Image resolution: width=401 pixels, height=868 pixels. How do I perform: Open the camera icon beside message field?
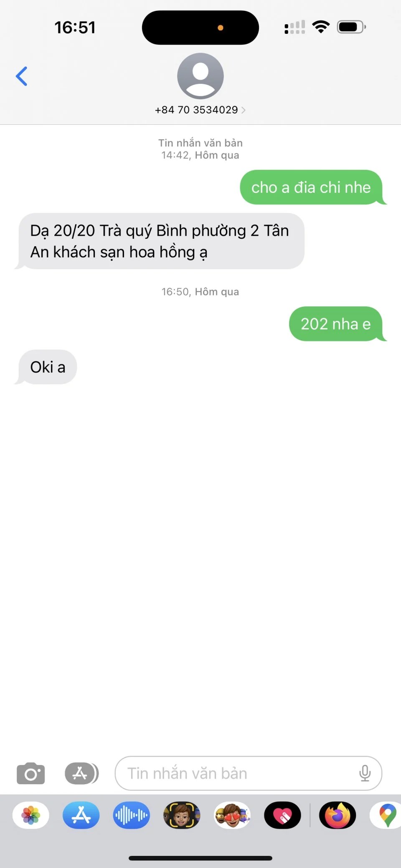pos(31,773)
